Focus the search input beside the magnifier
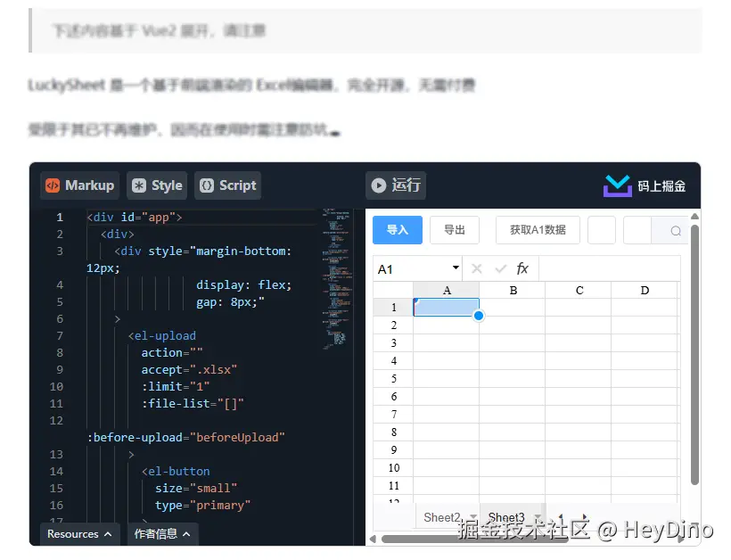Image resolution: width=731 pixels, height=560 pixels. tap(637, 230)
